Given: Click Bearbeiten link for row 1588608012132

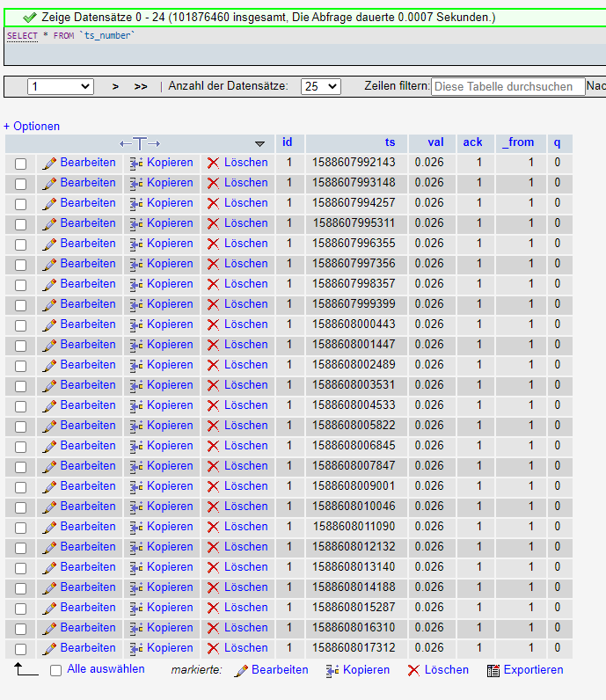Looking at the screenshot, I should tap(88, 547).
